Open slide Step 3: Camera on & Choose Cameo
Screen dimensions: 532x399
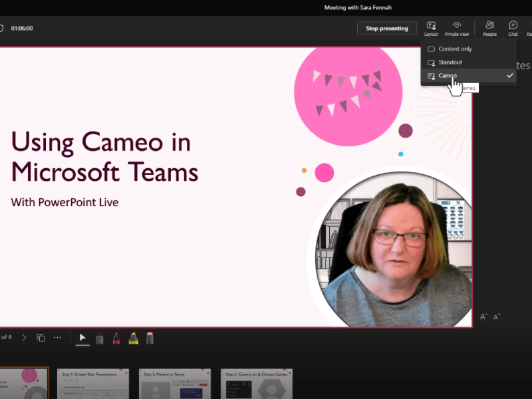click(x=256, y=383)
